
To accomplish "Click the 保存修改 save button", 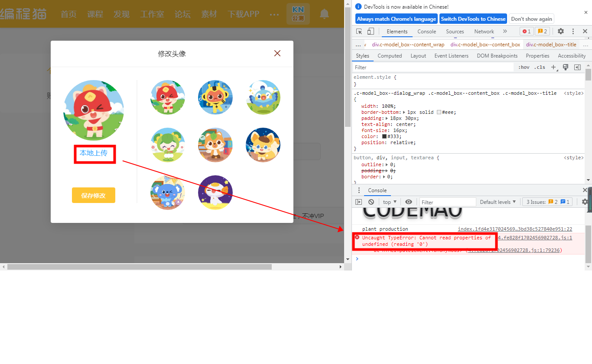I will pyautogui.click(x=94, y=195).
